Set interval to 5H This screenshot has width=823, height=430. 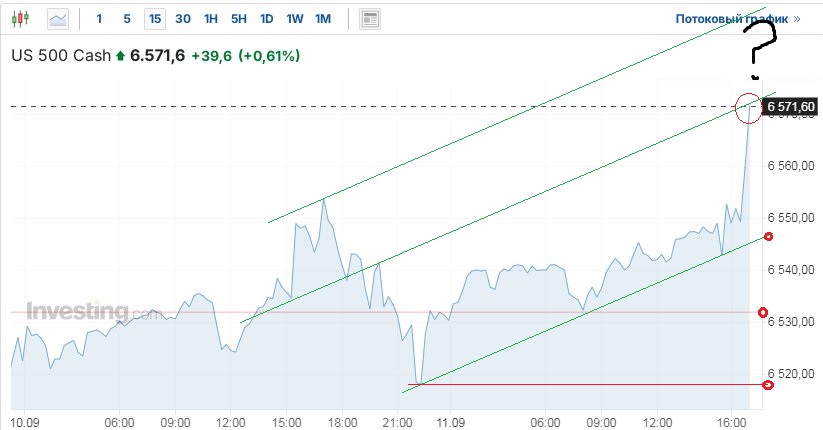(x=239, y=18)
